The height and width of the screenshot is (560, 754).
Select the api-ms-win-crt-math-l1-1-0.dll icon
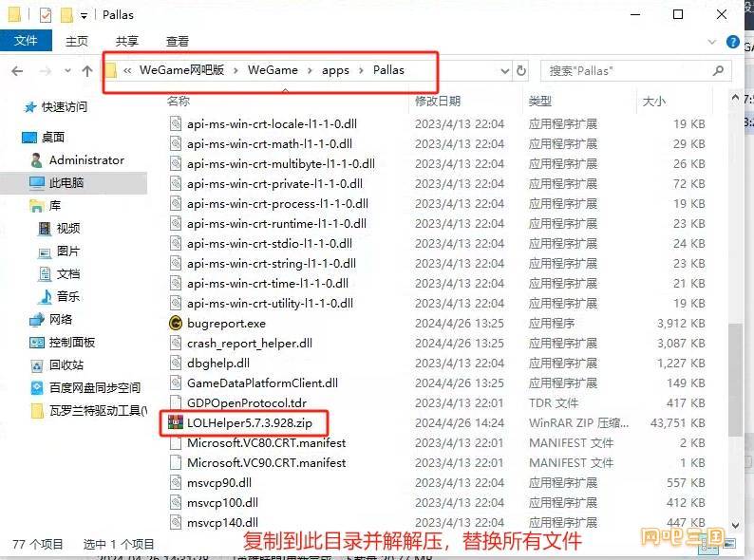pyautogui.click(x=176, y=143)
